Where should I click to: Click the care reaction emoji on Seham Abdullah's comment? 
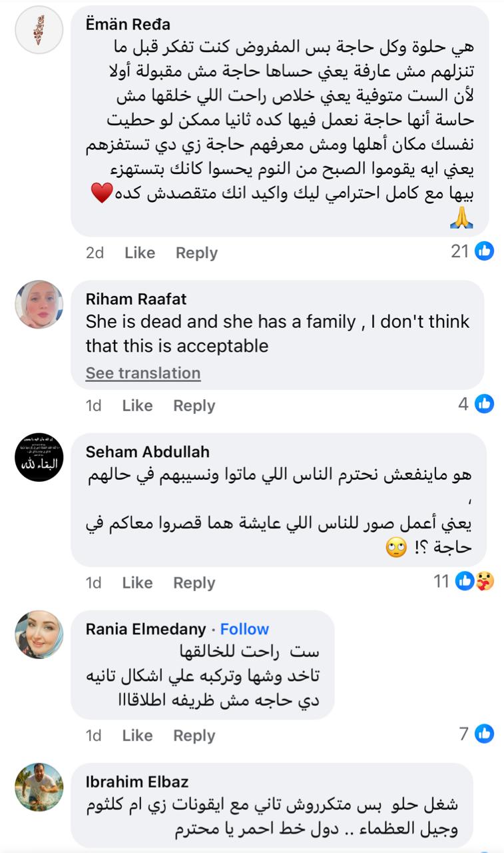(x=484, y=581)
